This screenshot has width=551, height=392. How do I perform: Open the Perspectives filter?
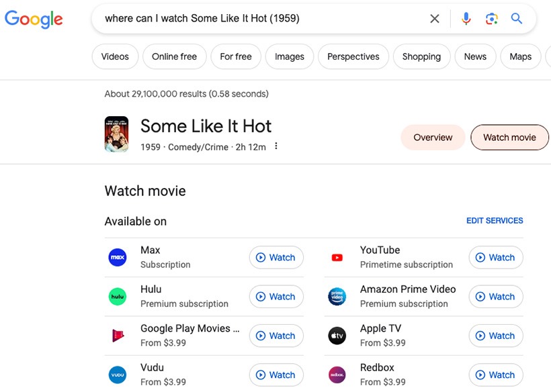pyautogui.click(x=353, y=56)
